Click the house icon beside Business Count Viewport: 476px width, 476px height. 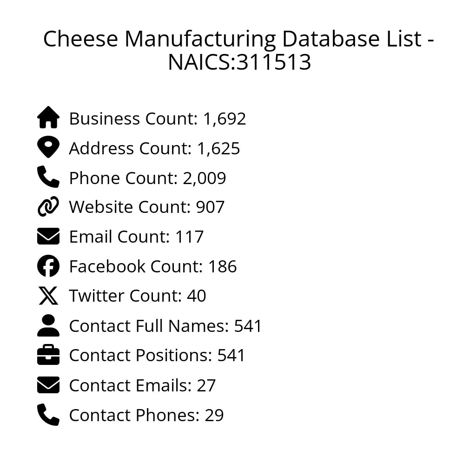tap(48, 118)
